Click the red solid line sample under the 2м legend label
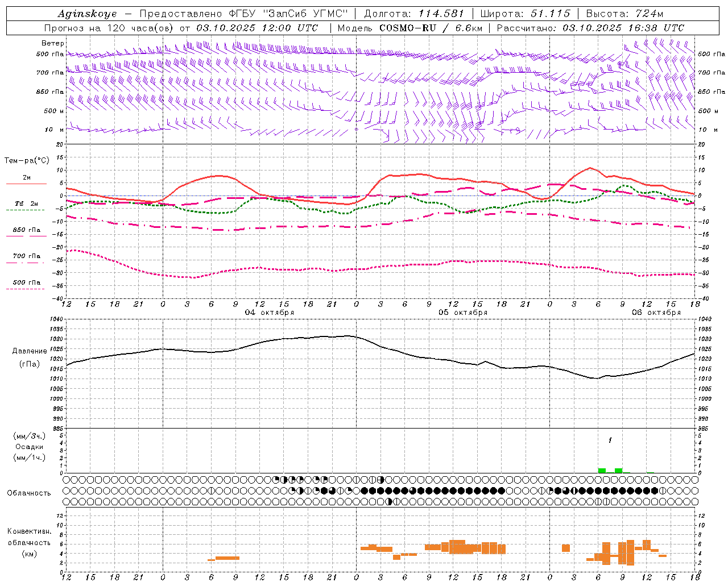The width and height of the screenshot is (728, 582). click(26, 184)
